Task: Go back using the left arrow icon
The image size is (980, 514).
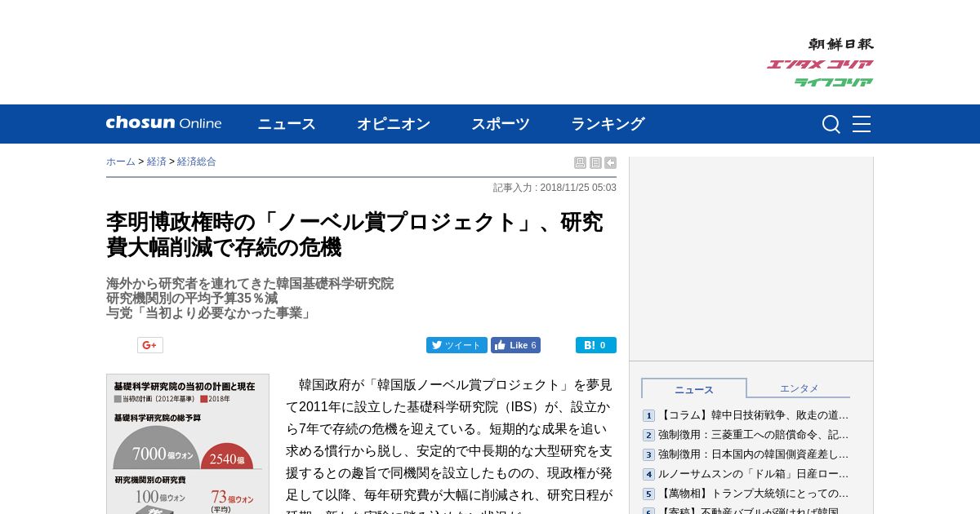Action: (610, 162)
